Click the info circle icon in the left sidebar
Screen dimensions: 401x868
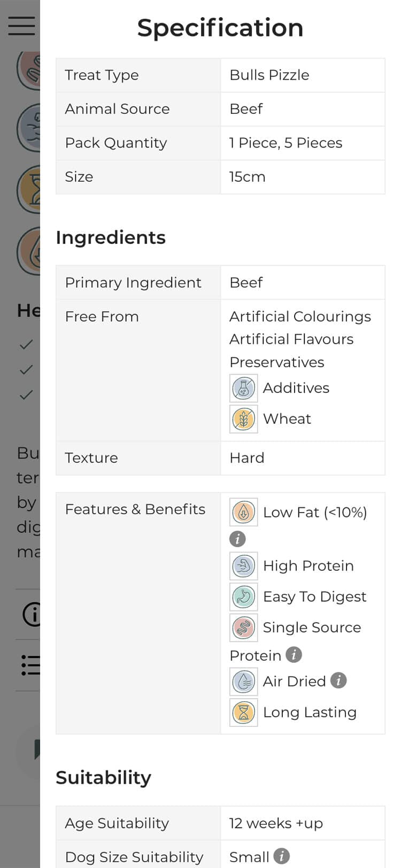click(32, 615)
